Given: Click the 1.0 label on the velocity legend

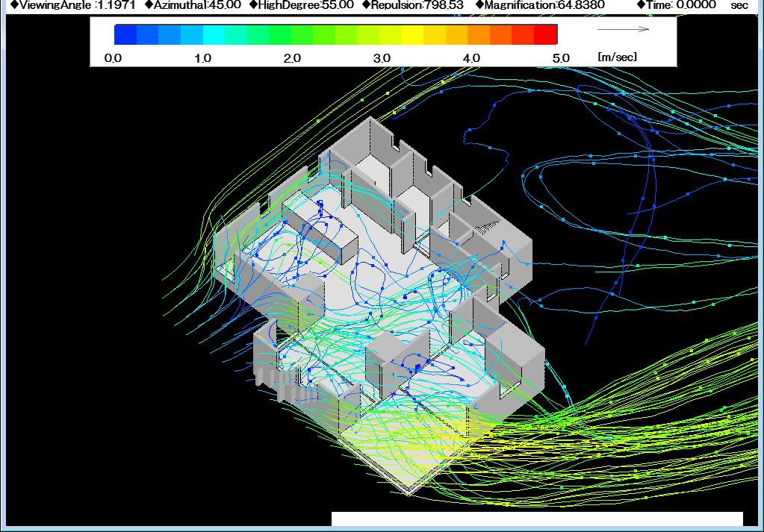Looking at the screenshot, I should click(202, 58).
